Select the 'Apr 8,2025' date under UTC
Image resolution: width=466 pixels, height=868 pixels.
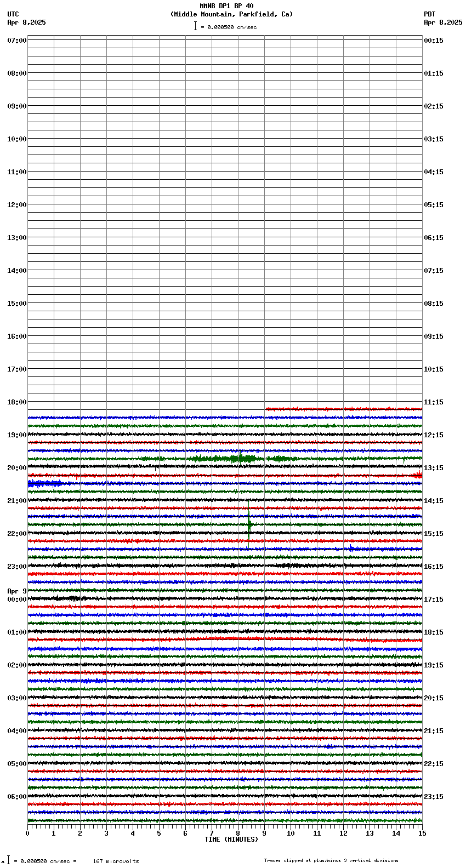(27, 22)
